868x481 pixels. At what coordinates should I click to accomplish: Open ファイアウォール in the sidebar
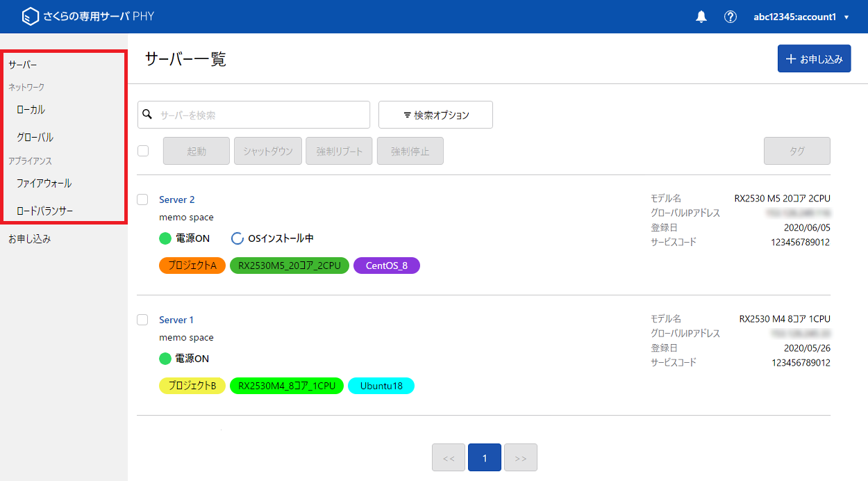(44, 184)
